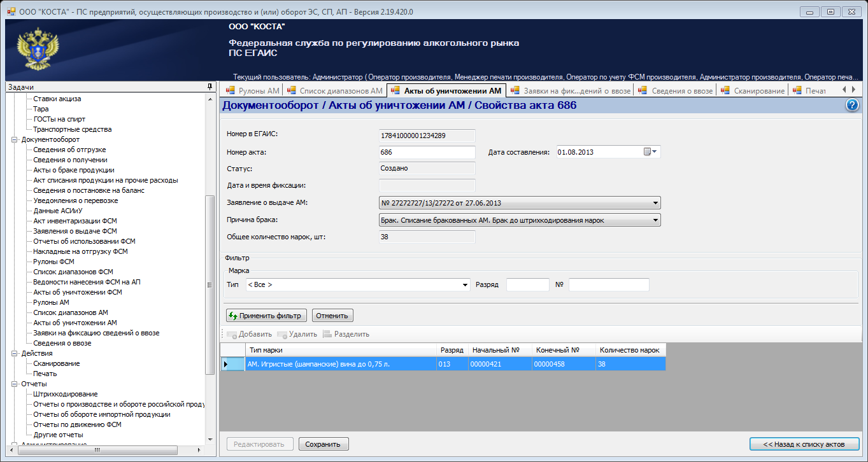Open Штрихкодирование under Отчеты
The image size is (868, 462).
click(x=66, y=394)
